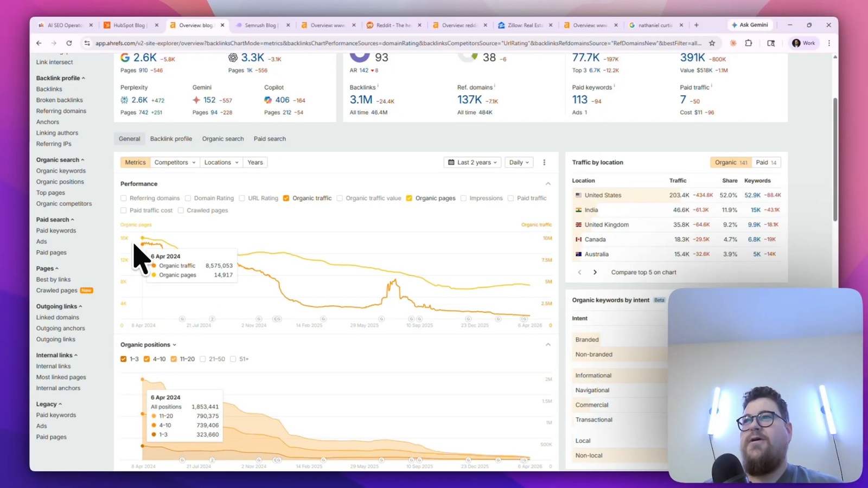Click the Perplexity metric icon
This screenshot has width=868, height=488.
click(126, 100)
